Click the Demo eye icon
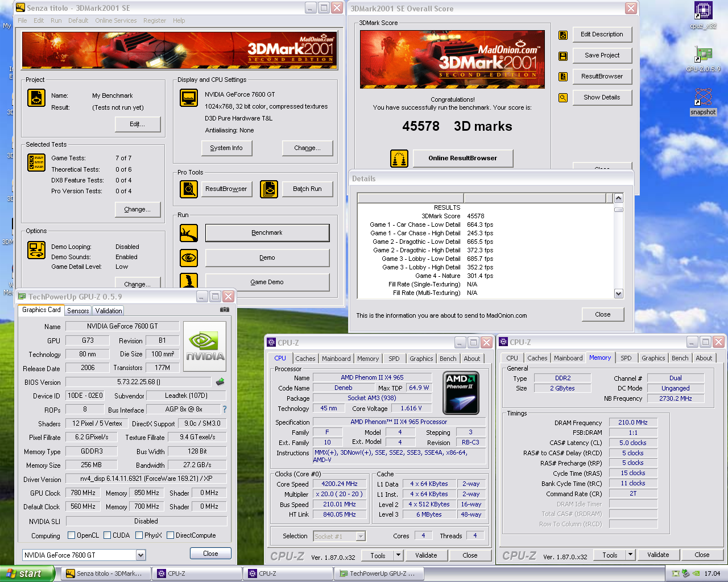 (189, 258)
